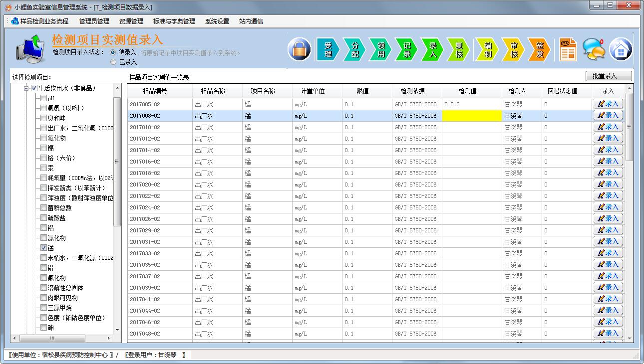Open the chat messages bubble icon
The width and height of the screenshot is (644, 364).
(594, 49)
